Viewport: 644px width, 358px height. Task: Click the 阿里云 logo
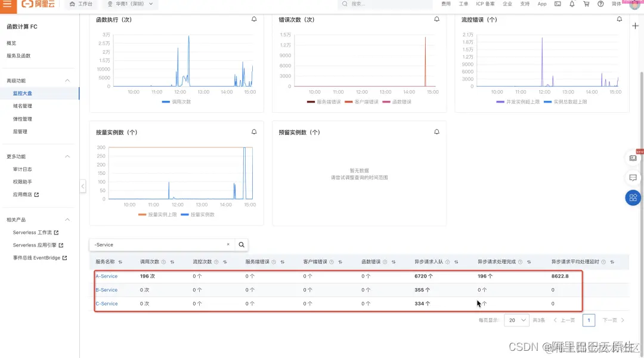(38, 4)
